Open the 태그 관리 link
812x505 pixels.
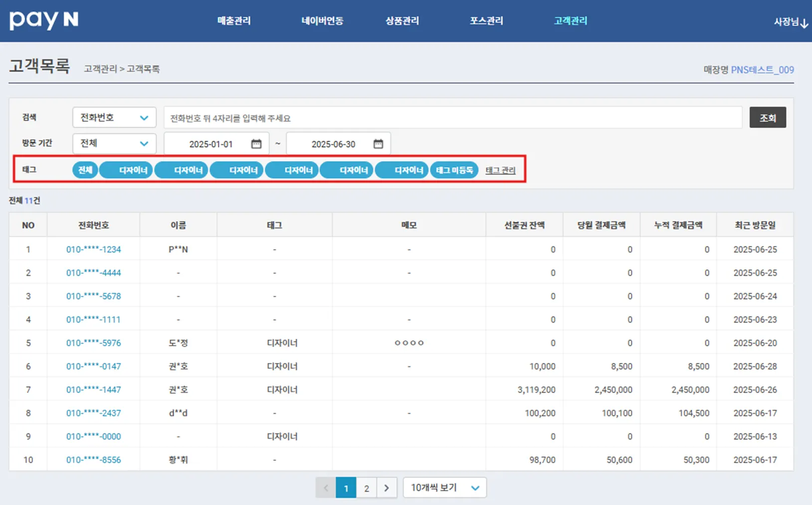point(500,170)
